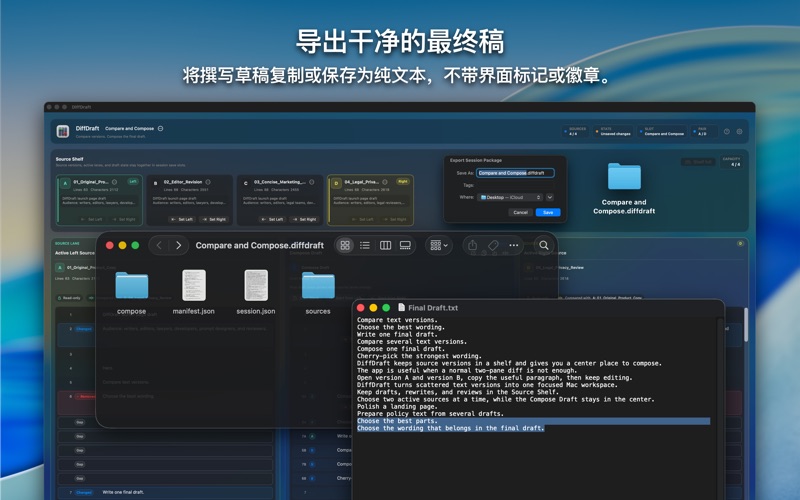Open the circle menu next to Compare and Compose title
This screenshot has width=800, height=500.
point(161,129)
